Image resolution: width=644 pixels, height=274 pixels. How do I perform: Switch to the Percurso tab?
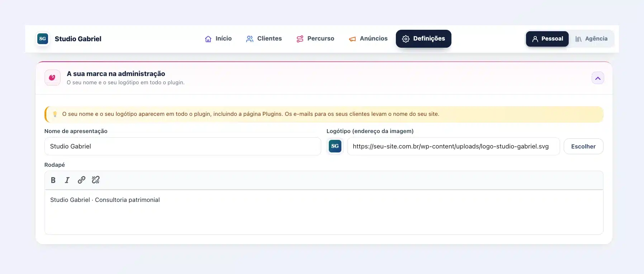coord(315,39)
